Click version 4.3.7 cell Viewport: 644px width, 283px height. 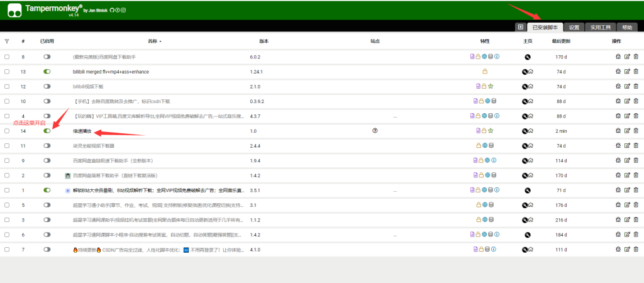pyautogui.click(x=255, y=116)
